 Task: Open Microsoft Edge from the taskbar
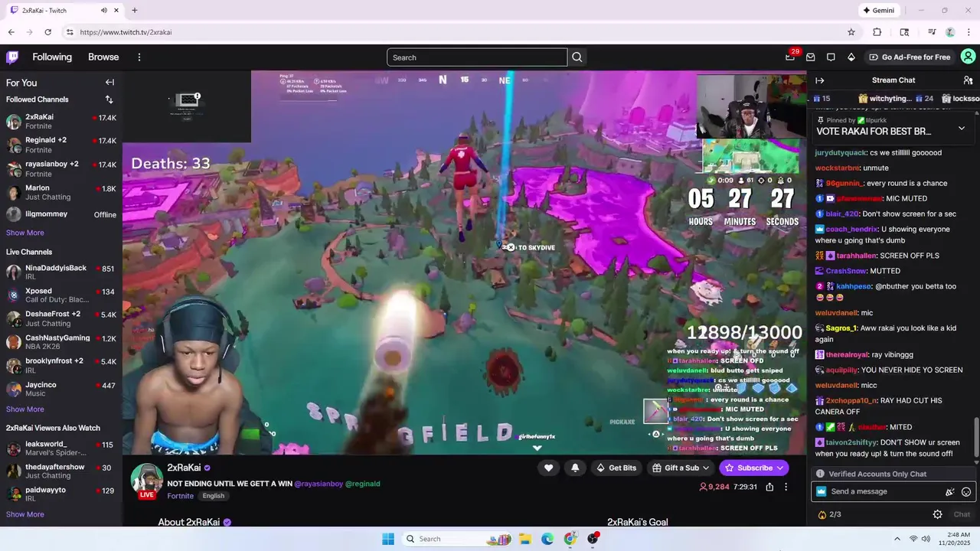click(547, 539)
